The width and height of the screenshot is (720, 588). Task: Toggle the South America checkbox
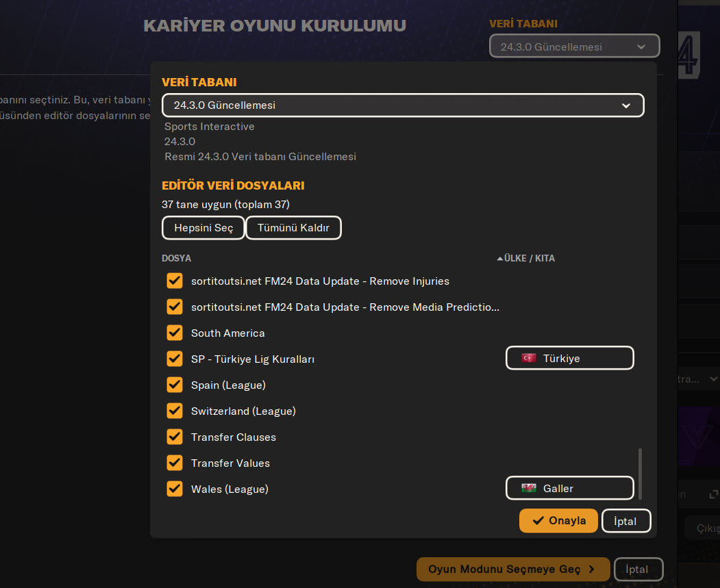point(175,333)
